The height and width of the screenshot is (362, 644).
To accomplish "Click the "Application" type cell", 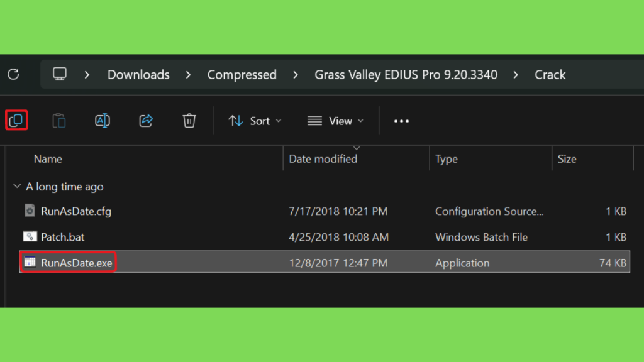I will (x=462, y=263).
